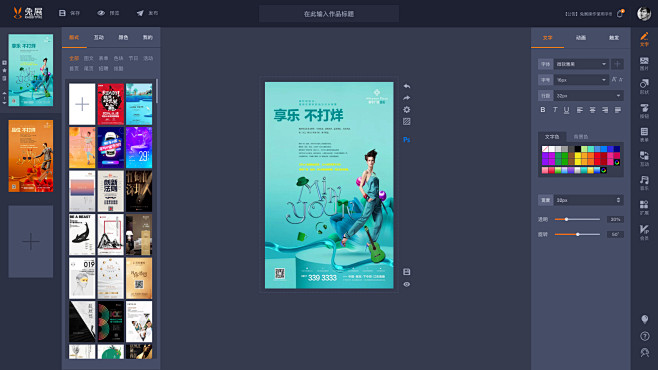
Task: Switch to the 互动 tab in template panel
Action: click(99, 37)
